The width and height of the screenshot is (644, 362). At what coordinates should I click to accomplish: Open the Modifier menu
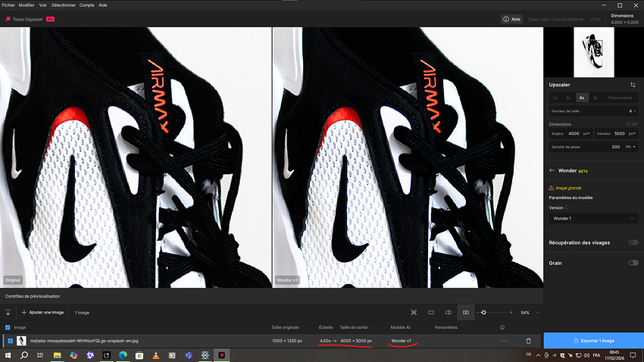(27, 5)
